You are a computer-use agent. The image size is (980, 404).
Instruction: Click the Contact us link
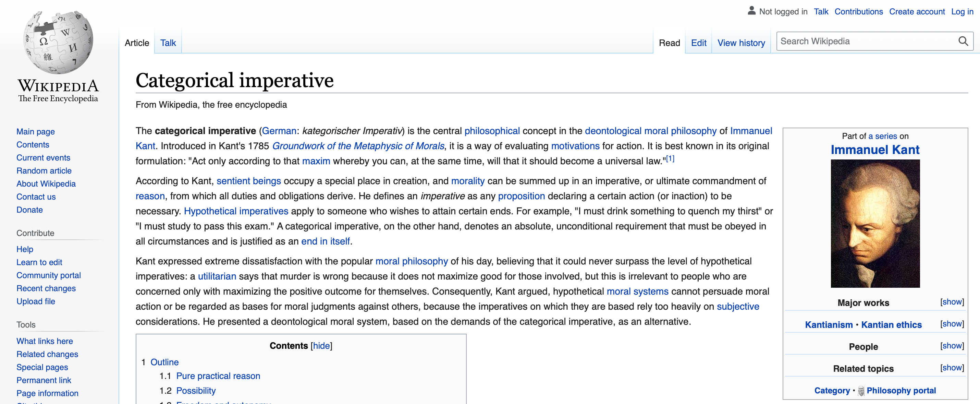click(x=36, y=197)
